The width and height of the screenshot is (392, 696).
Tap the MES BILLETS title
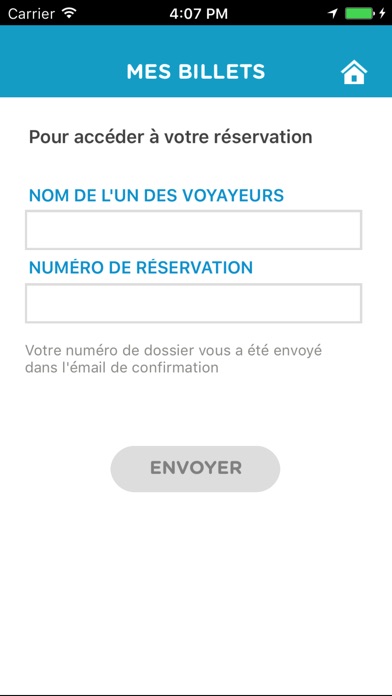[196, 72]
